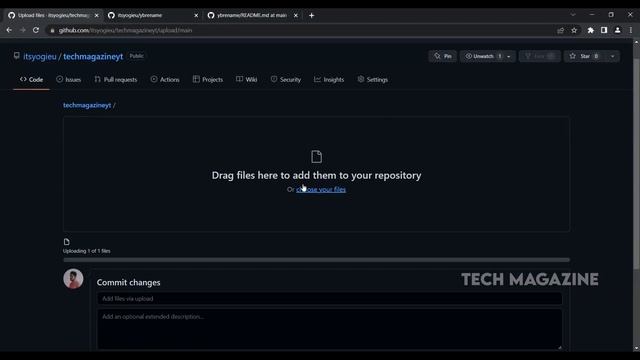The height and width of the screenshot is (360, 640).
Task: Focus the optional extended description box
Action: 329,329
